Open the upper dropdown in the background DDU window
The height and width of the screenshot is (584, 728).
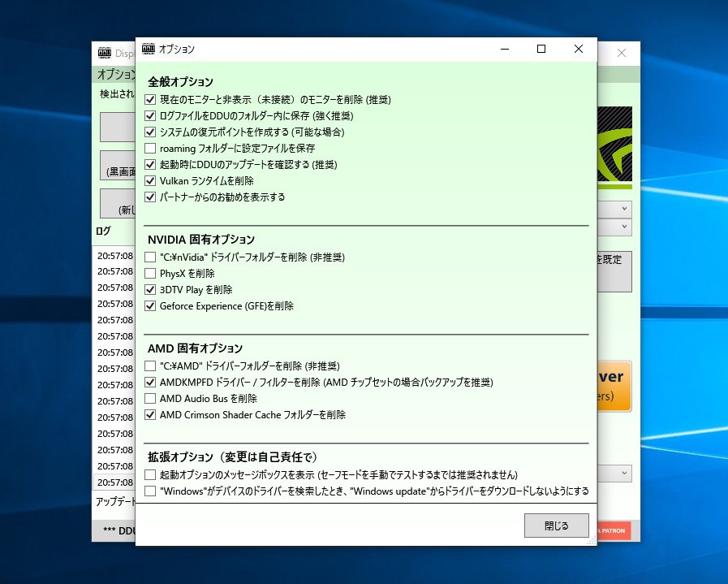[614, 209]
